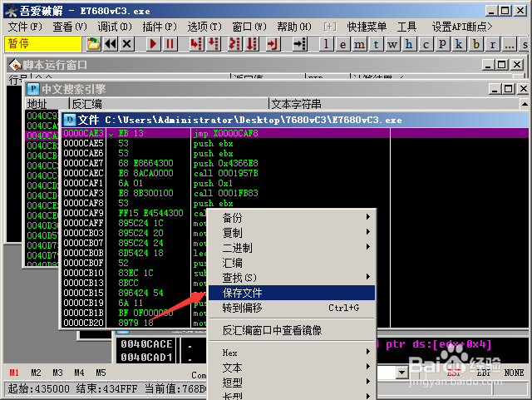Expand the Hex submenu in the context menu
This screenshot has height=400, width=532.
(292, 353)
